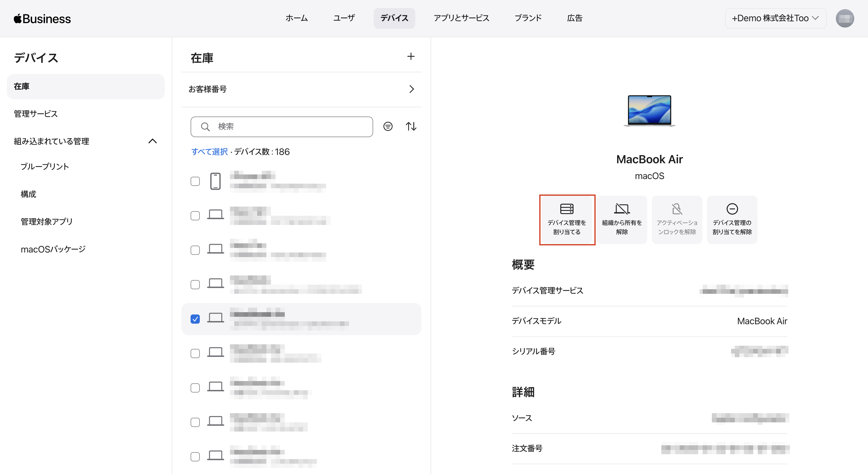Click デバイス管理を割り当てる server icon

click(567, 209)
